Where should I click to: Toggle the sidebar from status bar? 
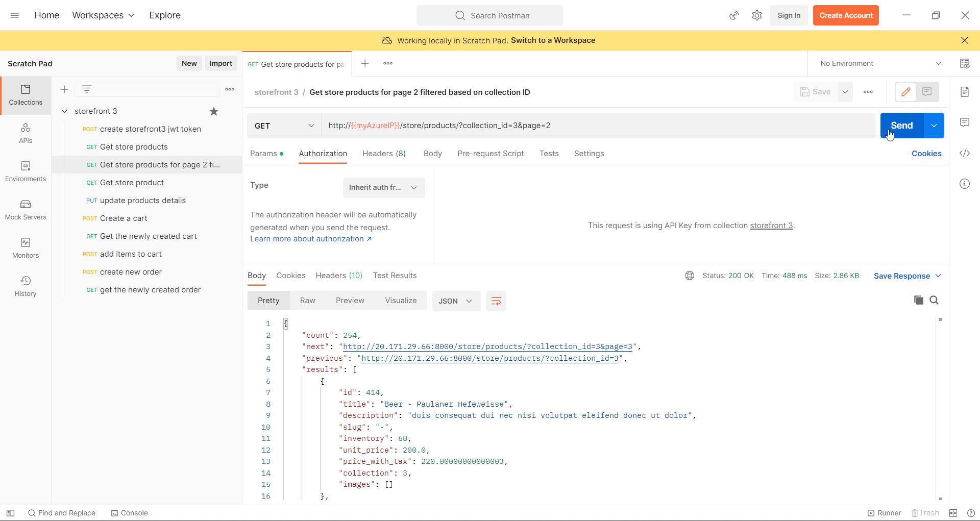pyautogui.click(x=10, y=513)
